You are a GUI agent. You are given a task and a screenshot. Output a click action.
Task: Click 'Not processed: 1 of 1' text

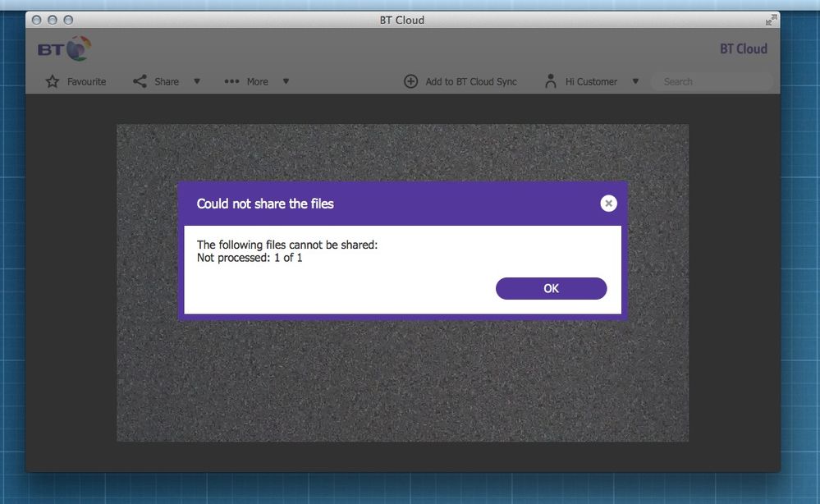point(250,258)
